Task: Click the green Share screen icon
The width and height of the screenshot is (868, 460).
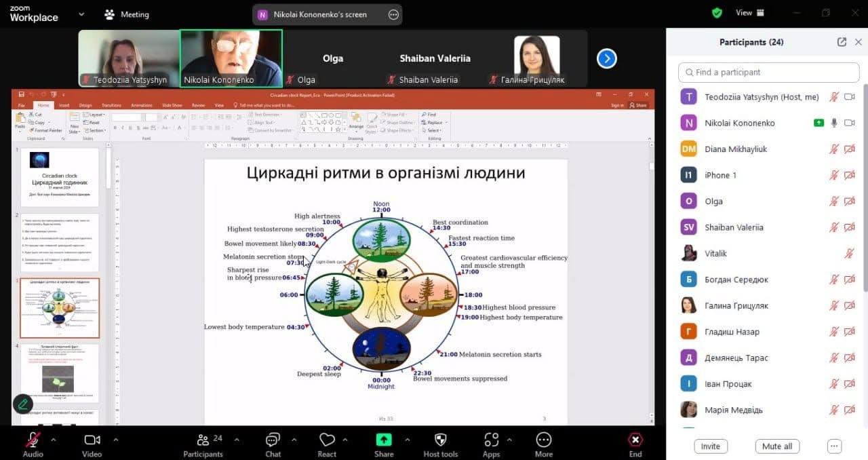Action: tap(384, 440)
